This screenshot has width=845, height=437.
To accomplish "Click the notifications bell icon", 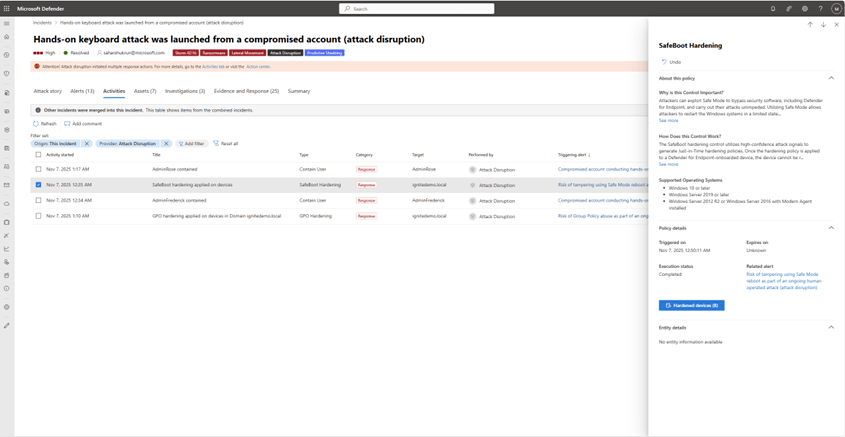I will click(x=773, y=8).
